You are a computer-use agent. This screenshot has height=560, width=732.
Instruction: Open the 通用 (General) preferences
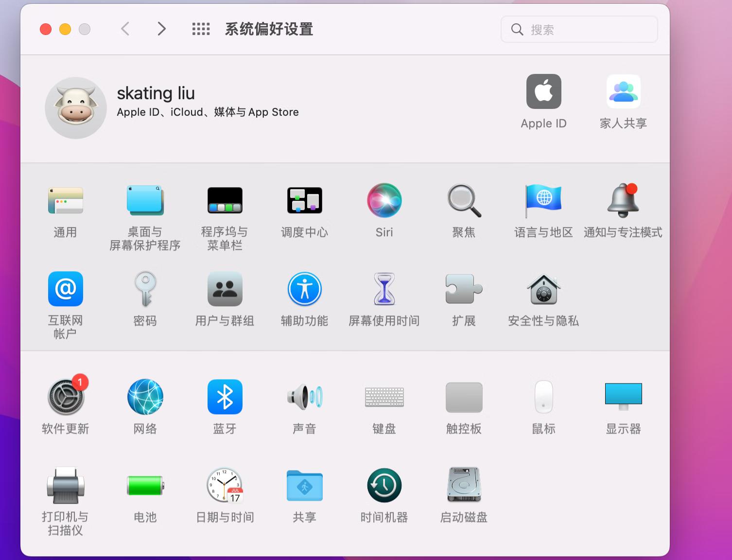coord(66,201)
